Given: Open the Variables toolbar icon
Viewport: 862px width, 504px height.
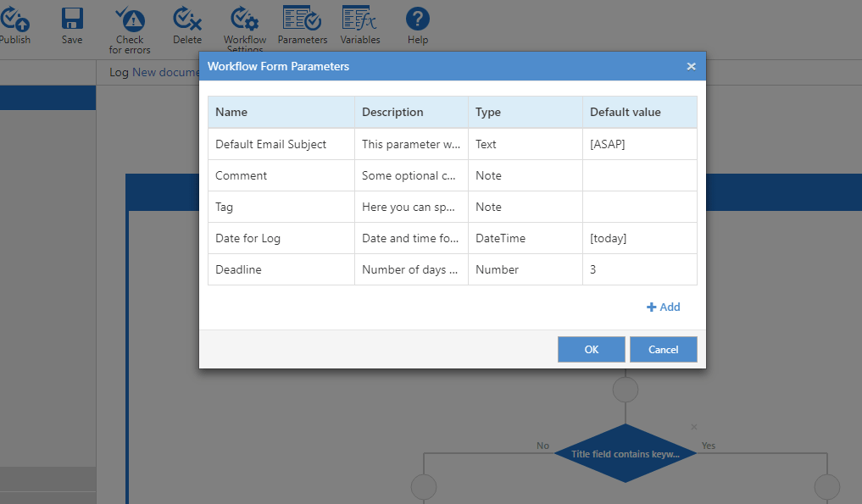Looking at the screenshot, I should 359,18.
